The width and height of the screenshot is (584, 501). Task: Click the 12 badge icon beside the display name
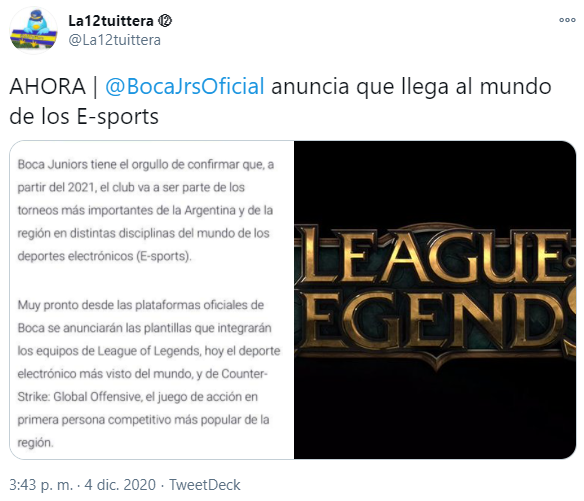pos(165,21)
